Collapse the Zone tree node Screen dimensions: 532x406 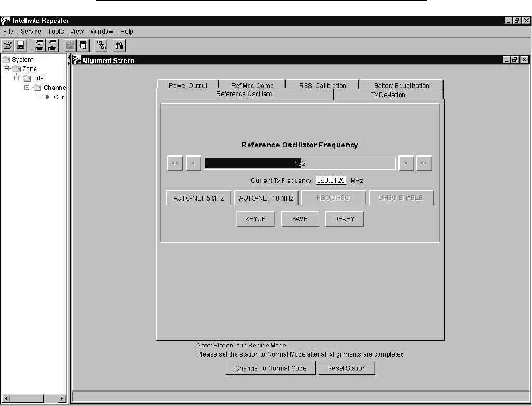[x=6, y=68]
